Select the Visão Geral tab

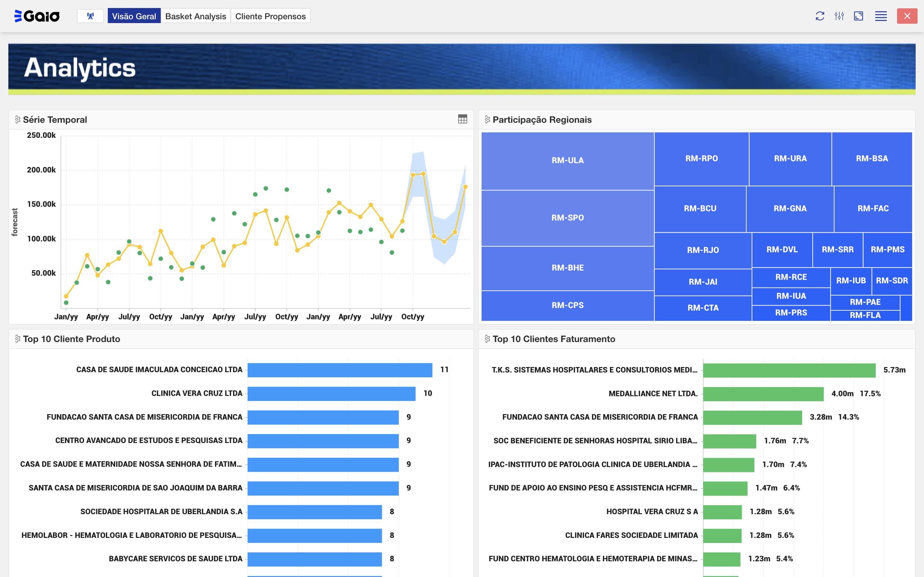134,16
